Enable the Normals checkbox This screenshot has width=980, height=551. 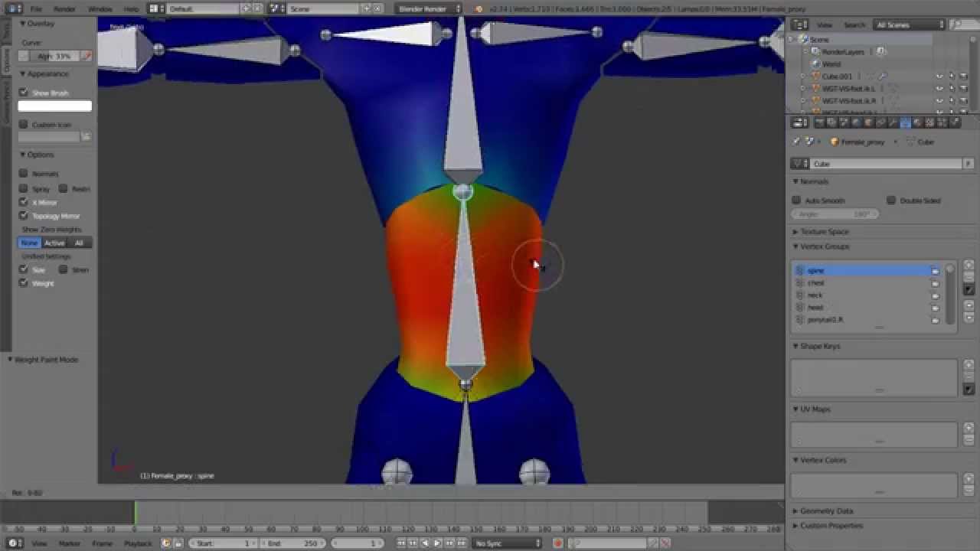click(x=24, y=174)
